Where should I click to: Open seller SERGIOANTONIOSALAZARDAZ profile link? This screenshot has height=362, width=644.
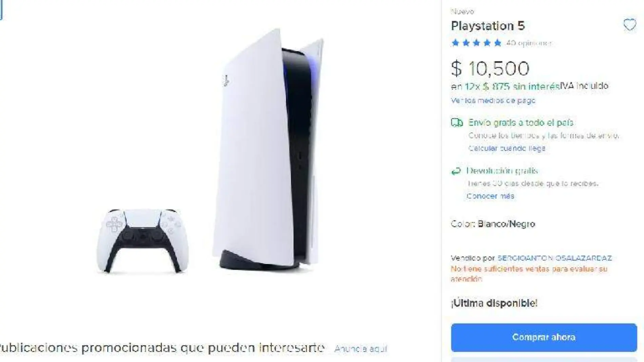555,258
